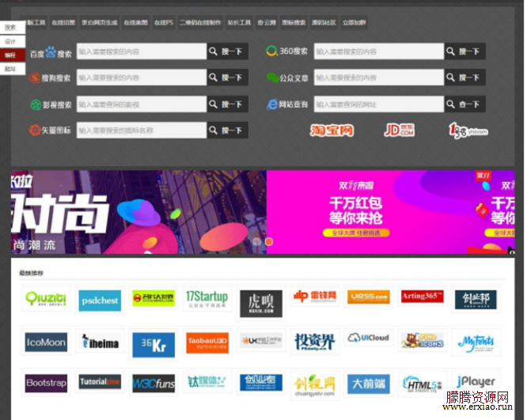Open 站长工具 in top navigation
This screenshot has width=527, height=420.
tap(239, 22)
